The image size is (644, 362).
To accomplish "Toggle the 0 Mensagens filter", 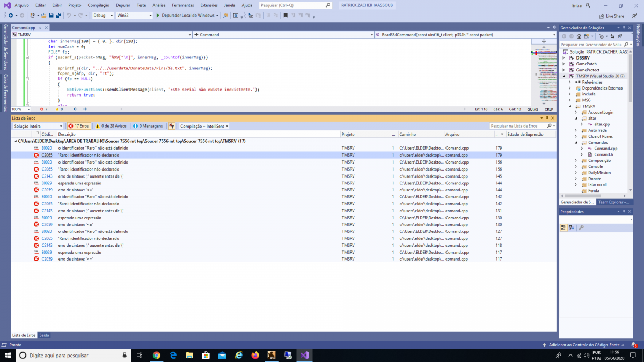I will tap(148, 126).
